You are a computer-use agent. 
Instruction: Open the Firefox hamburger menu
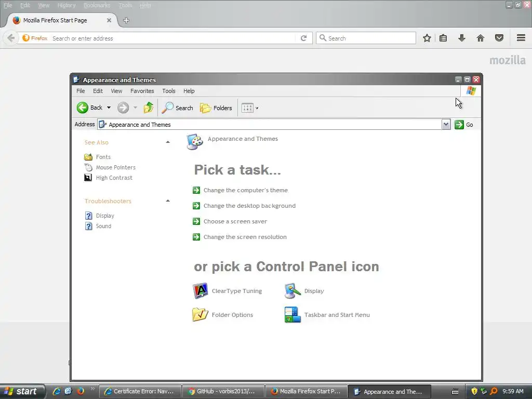point(521,38)
